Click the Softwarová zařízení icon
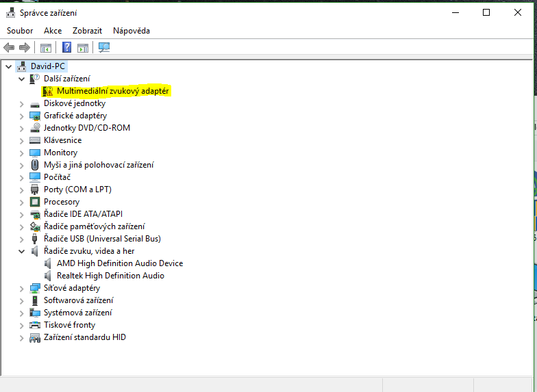 (x=34, y=300)
